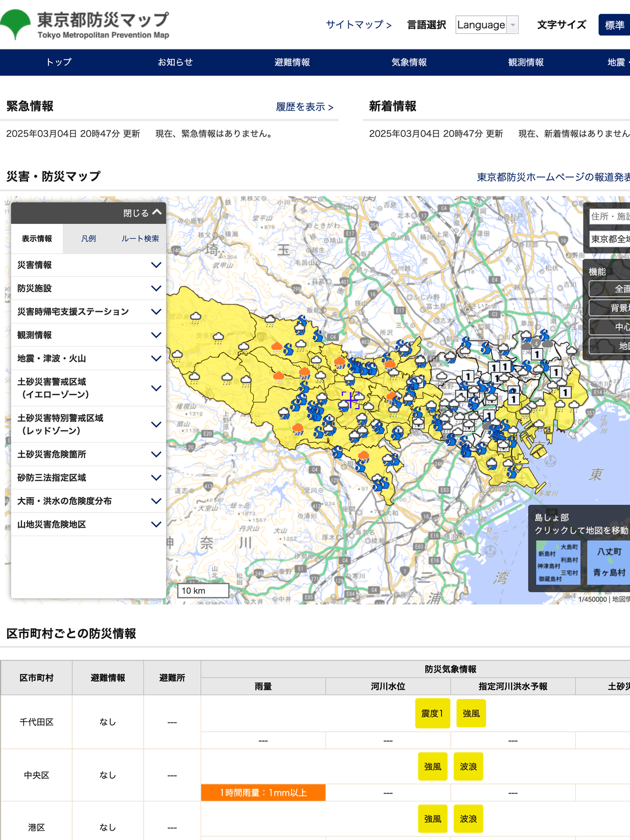Click the 履歴を表示 link
630x840 pixels.
pos(303,107)
